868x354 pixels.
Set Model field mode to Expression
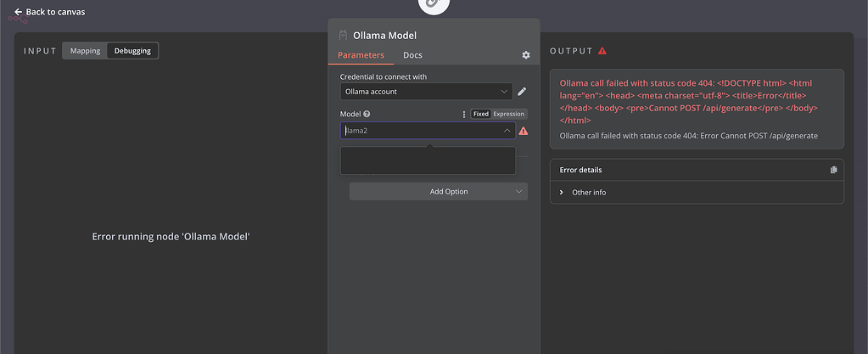(x=509, y=114)
